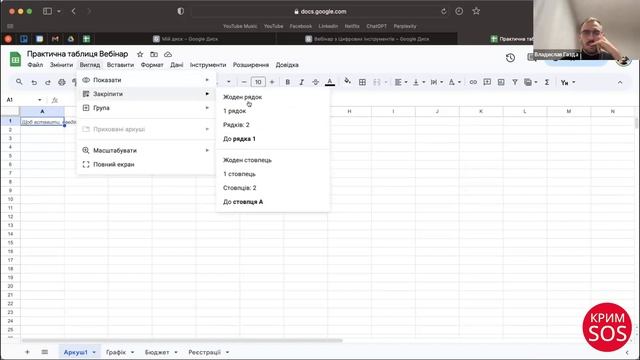Switch to the Бюджет sheet tab
The height and width of the screenshot is (360, 640).
click(157, 352)
